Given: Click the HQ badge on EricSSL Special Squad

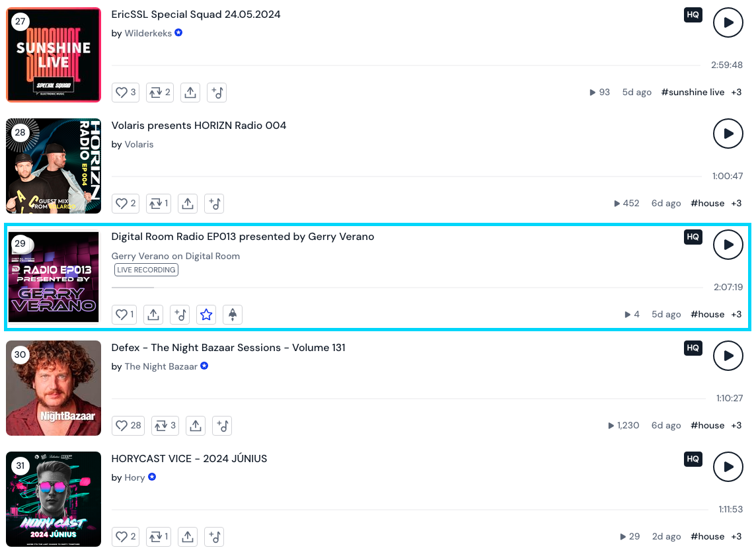Looking at the screenshot, I should point(693,15).
